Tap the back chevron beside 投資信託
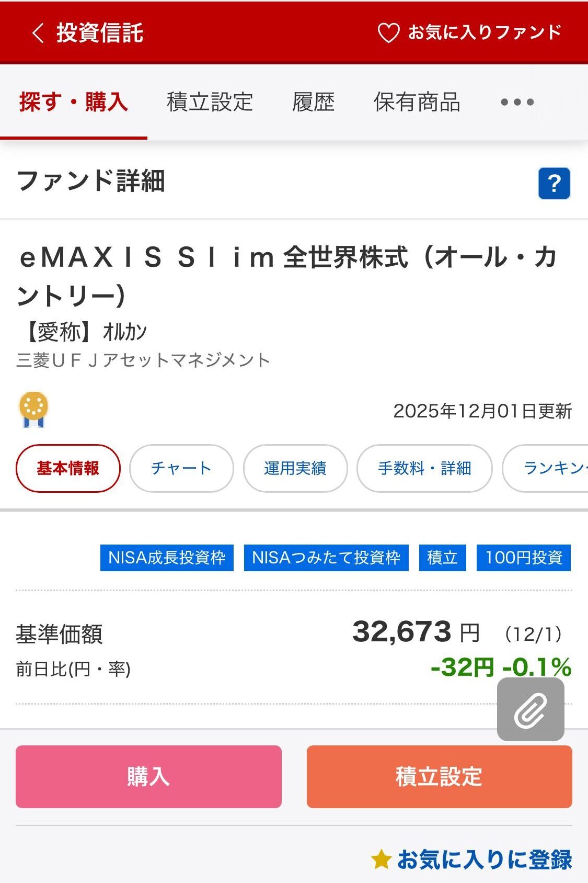Viewport: 588px width, 883px height. point(38,33)
